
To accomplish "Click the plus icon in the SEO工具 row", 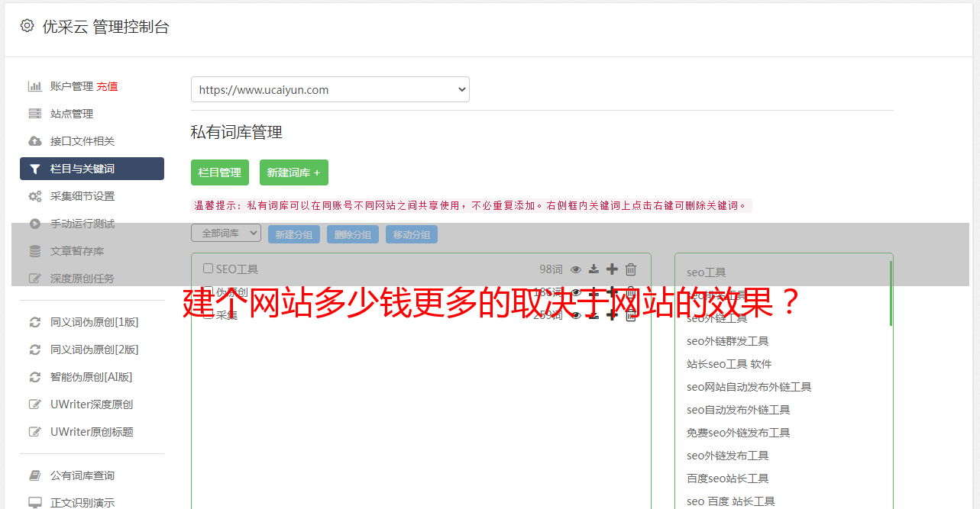I will click(x=612, y=269).
